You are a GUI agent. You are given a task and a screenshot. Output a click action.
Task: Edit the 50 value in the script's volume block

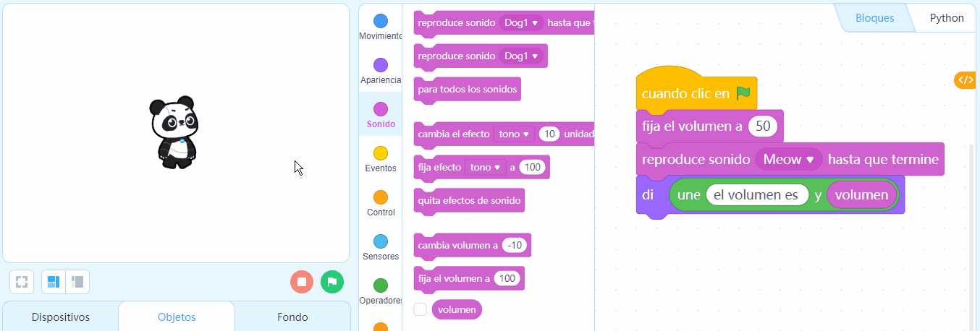pos(763,126)
